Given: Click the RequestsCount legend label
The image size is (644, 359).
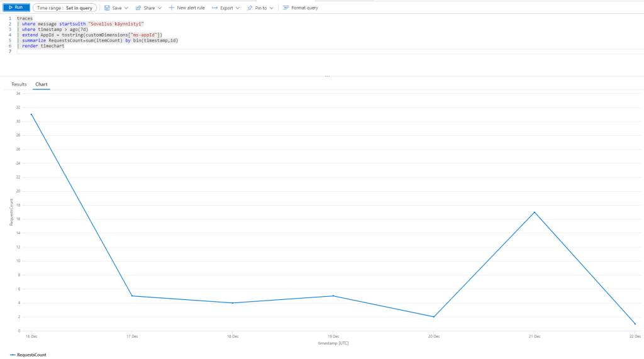Looking at the screenshot, I should pyautogui.click(x=31, y=355).
